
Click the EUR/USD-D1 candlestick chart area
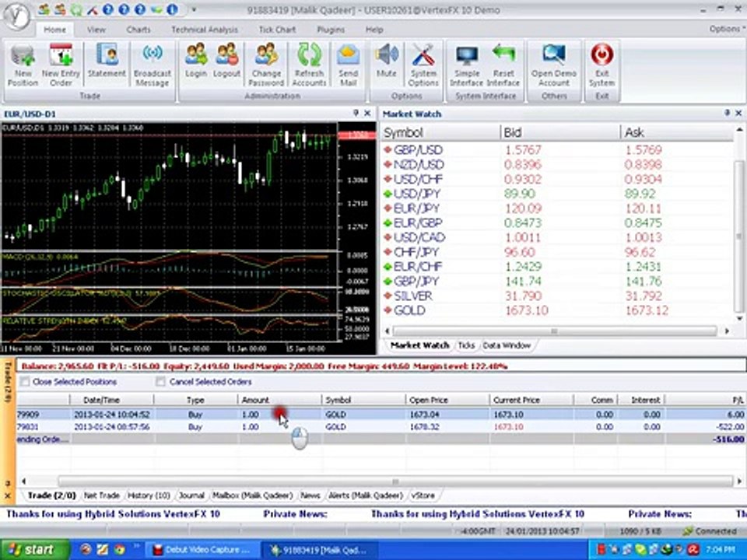169,186
